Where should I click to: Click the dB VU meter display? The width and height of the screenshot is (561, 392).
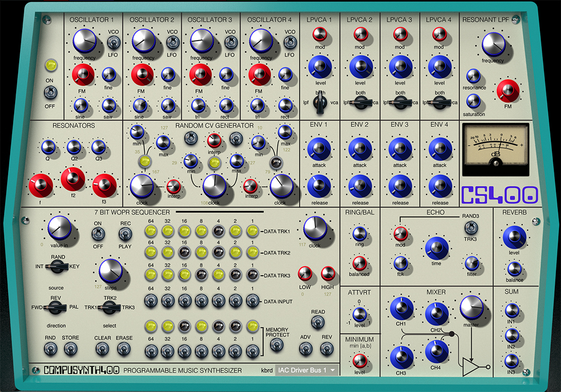495,149
